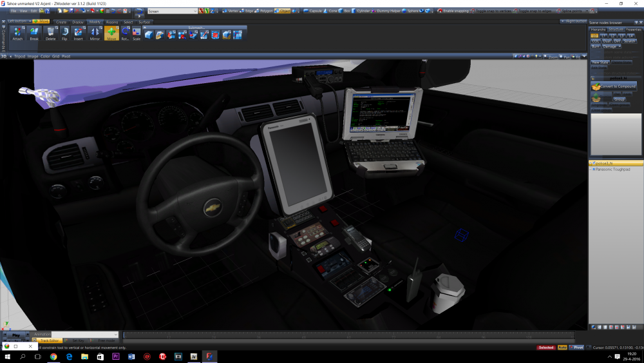Create a Capsule primitive

pos(313,11)
